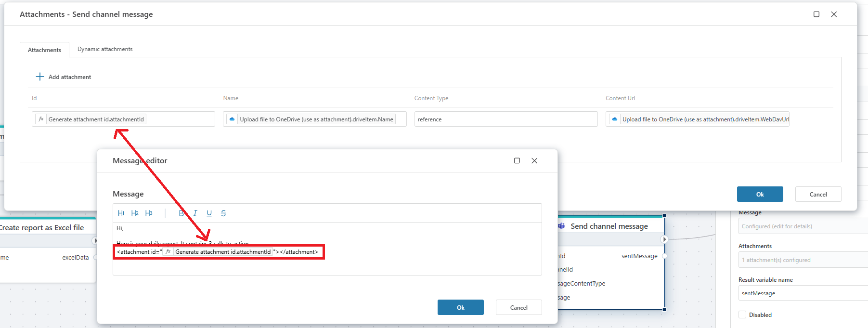The image size is (868, 328).
Task: Maximize the Message editor dialog
Action: coord(517,160)
